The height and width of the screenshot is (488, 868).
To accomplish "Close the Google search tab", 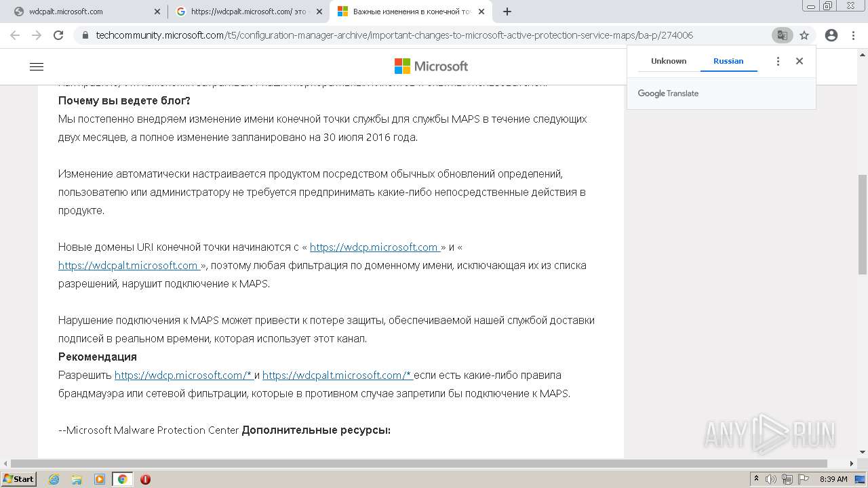I will point(319,12).
